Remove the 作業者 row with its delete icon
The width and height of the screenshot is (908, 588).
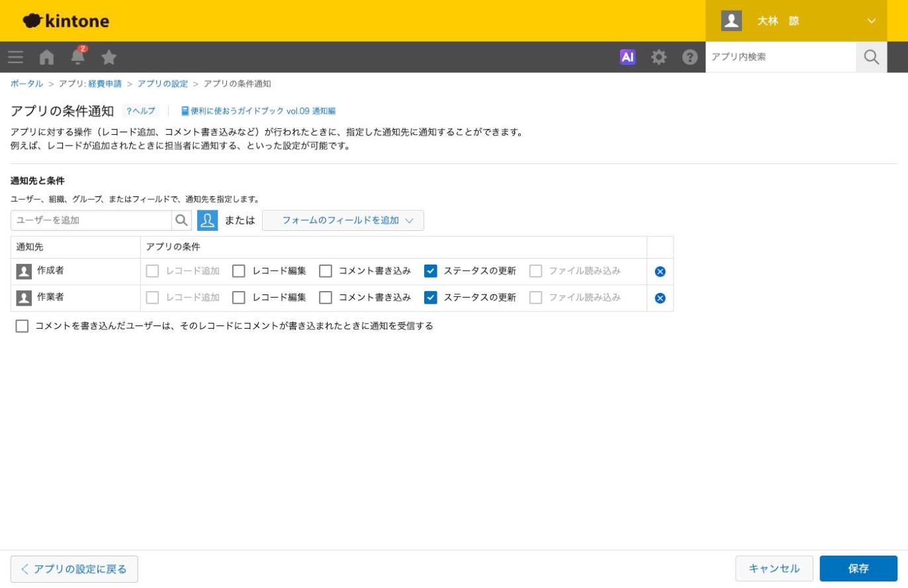click(660, 298)
